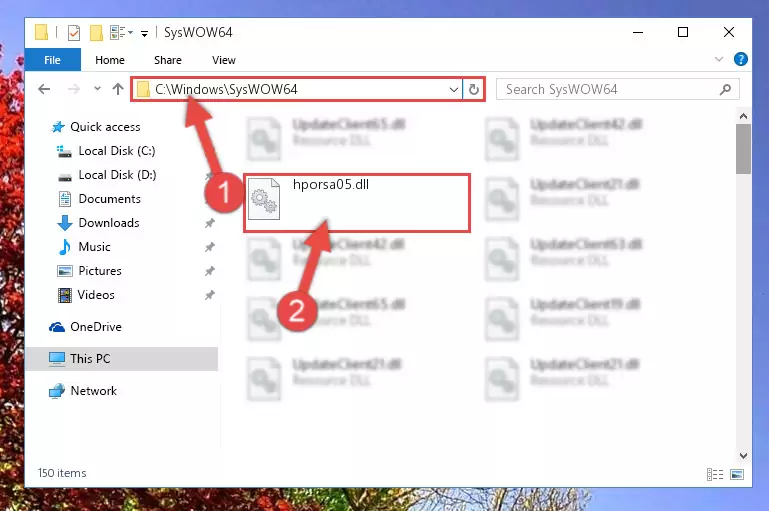Viewport: 769px width, 511px height.
Task: Expand the ribbon with the chevron
Action: tap(718, 59)
